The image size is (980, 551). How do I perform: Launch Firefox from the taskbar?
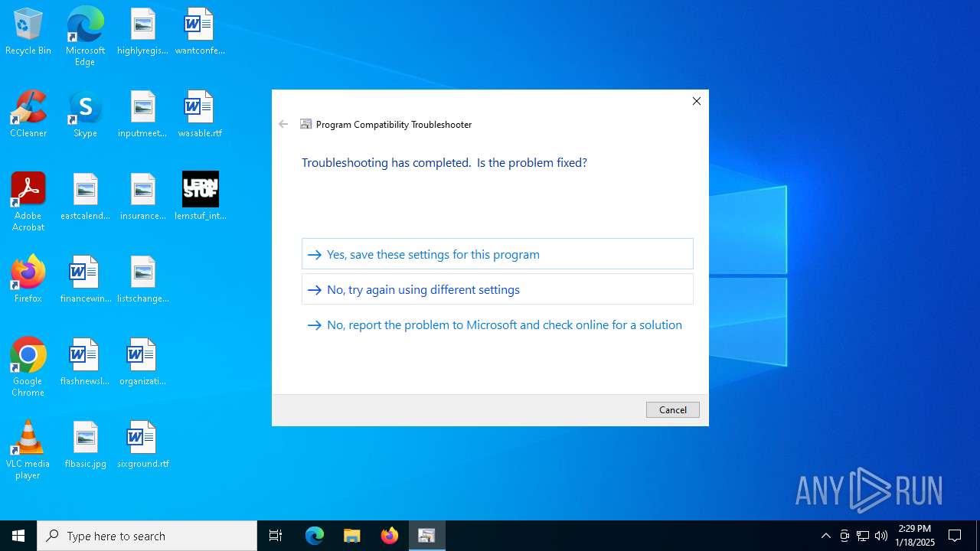click(x=389, y=536)
